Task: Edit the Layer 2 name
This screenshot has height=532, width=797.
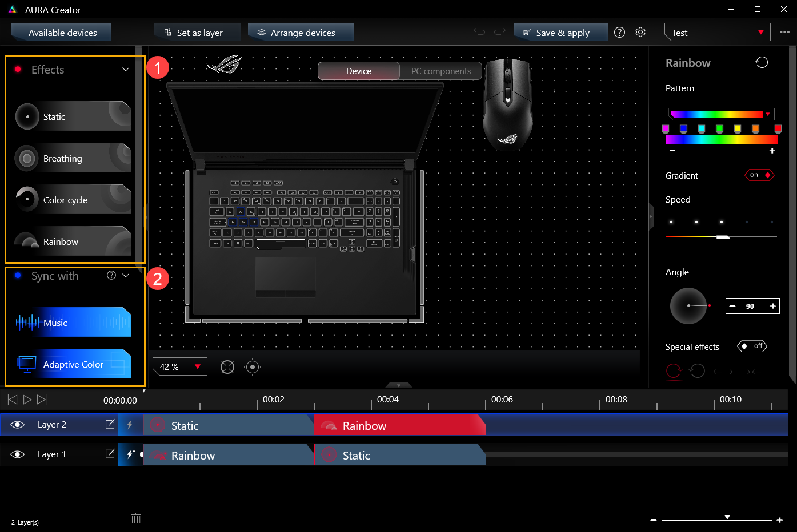Action: click(110, 424)
